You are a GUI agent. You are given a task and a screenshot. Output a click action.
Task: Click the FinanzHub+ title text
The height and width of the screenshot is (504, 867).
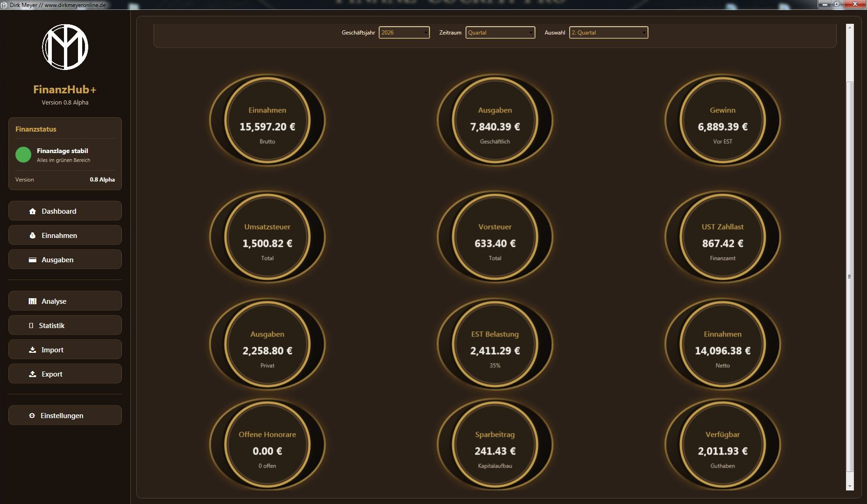[65, 90]
